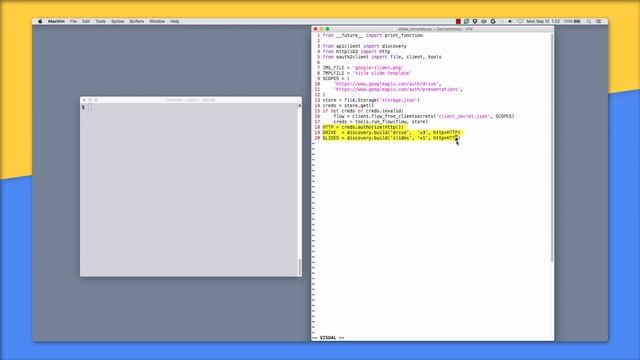Screen dimensions: 640x360
Task: Click line 3 'from apiclient import discovery'
Action: [x=364, y=46]
